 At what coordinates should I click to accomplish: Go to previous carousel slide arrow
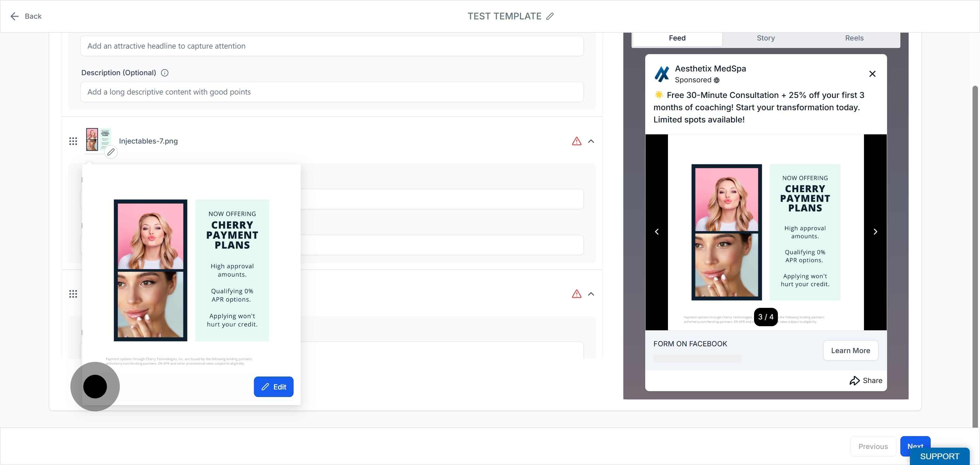pos(656,232)
